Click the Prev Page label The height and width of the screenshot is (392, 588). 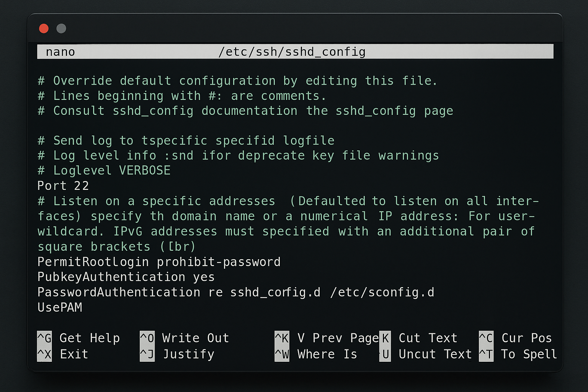click(x=346, y=338)
